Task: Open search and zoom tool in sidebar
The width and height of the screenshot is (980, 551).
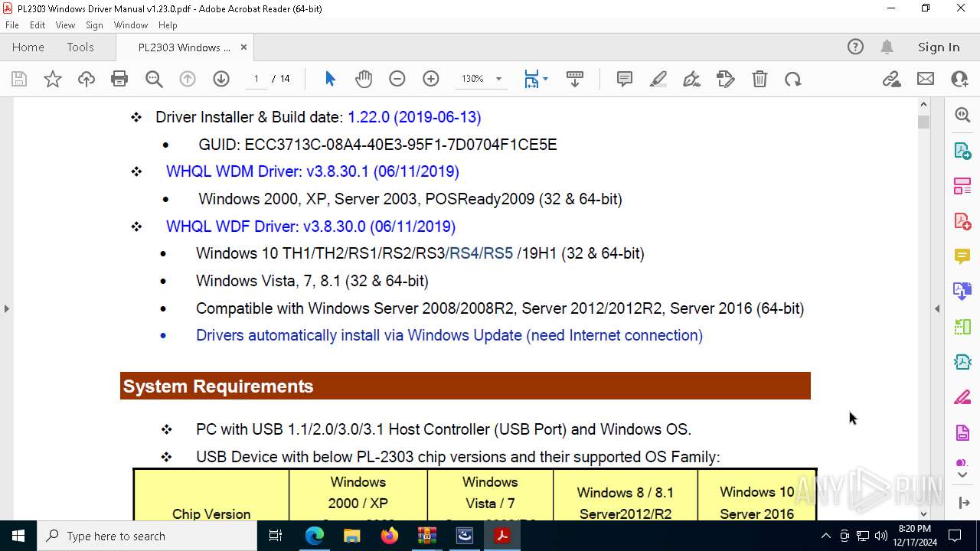Action: point(962,115)
